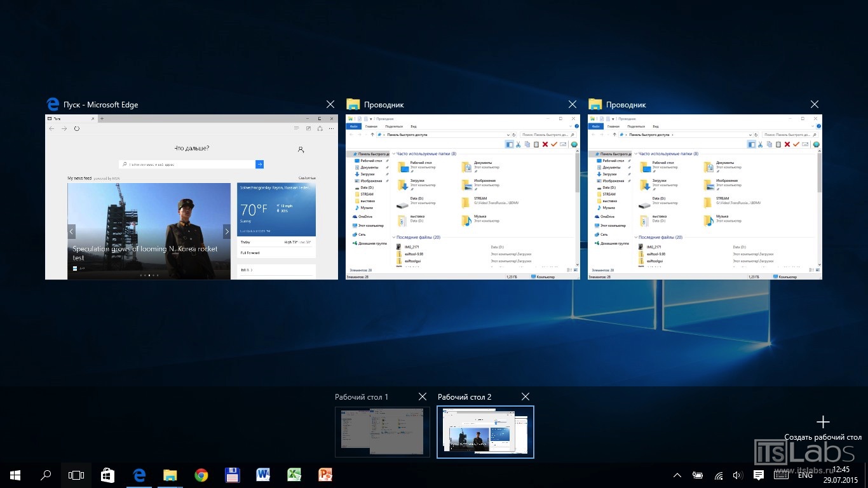Image resolution: width=868 pixels, height=488 pixels.
Task: Open the blue floppy disk taskbar app
Action: pos(232,475)
